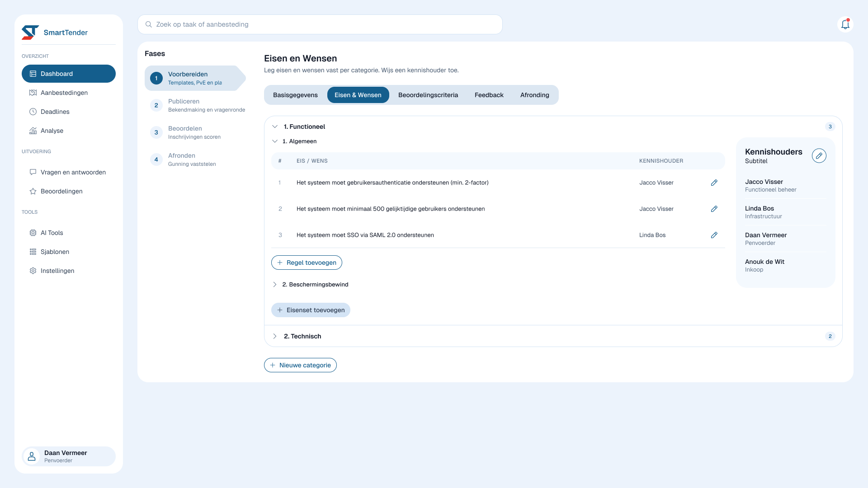868x488 pixels.
Task: Edit the Kennishouders panel
Action: point(819,155)
